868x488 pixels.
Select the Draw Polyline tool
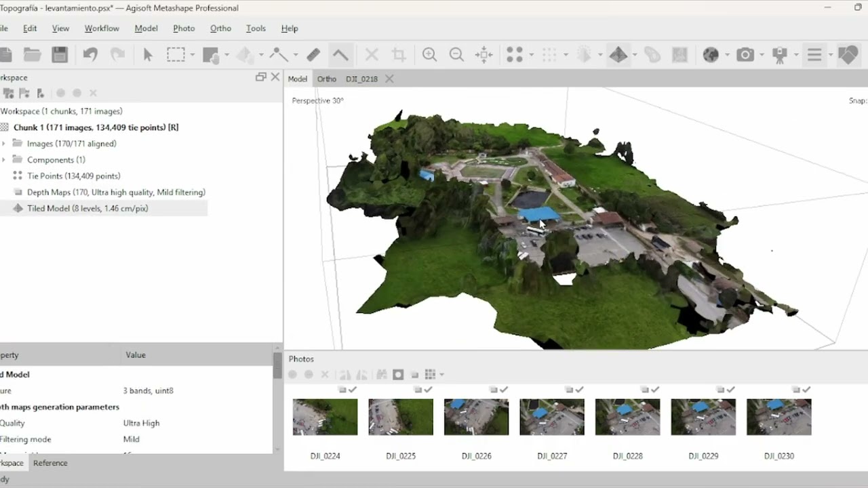point(279,55)
